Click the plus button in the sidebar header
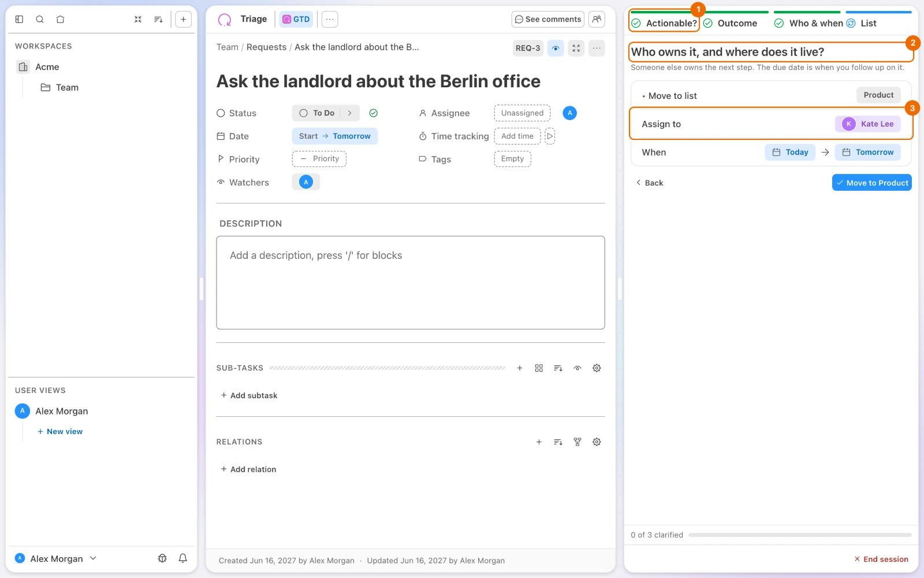The width and height of the screenshot is (924, 578). click(183, 19)
